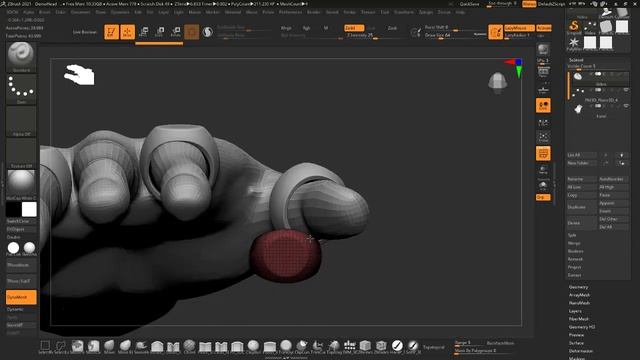Activate Draw mode button

pos(127,32)
